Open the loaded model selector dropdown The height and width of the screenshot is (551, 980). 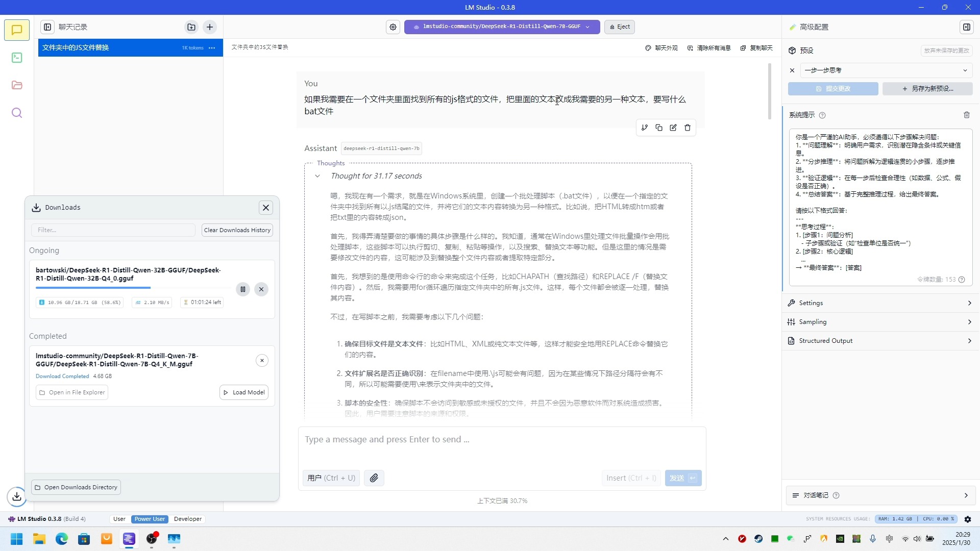[502, 27]
